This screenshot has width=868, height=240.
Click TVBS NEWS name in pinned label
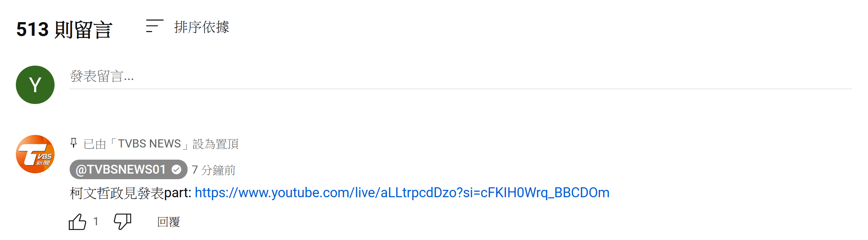(149, 144)
